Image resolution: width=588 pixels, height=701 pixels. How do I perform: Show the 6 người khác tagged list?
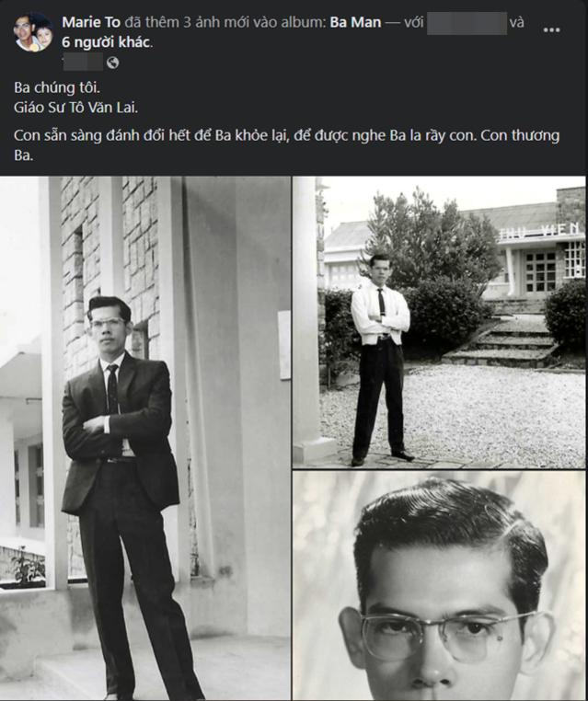(107, 42)
